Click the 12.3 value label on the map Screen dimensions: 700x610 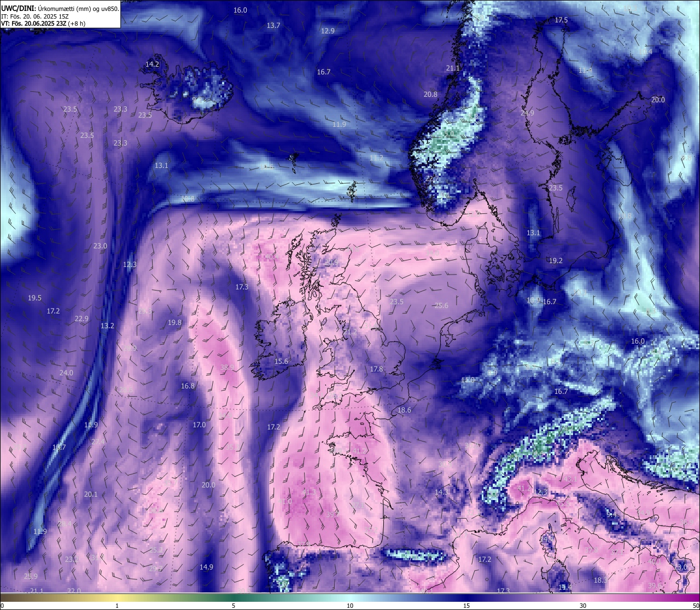click(130, 265)
